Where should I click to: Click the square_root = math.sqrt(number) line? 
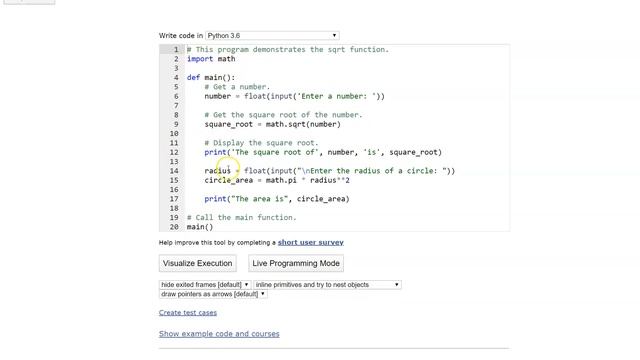273,124
